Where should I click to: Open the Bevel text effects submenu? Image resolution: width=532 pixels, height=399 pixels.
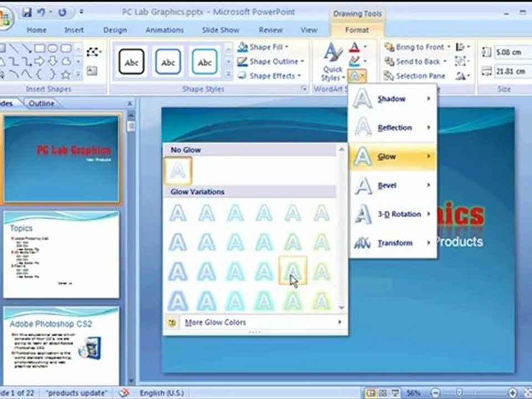click(x=392, y=185)
